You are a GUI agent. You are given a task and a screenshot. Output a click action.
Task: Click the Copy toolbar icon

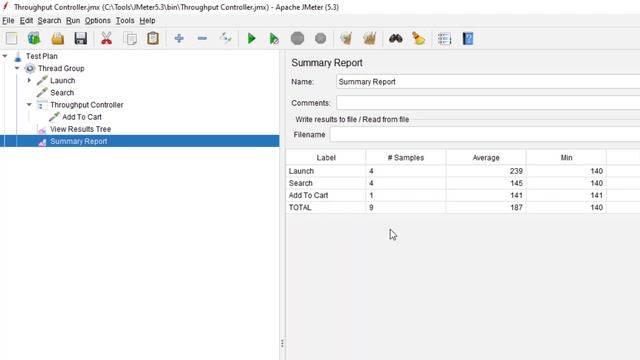[x=130, y=38]
